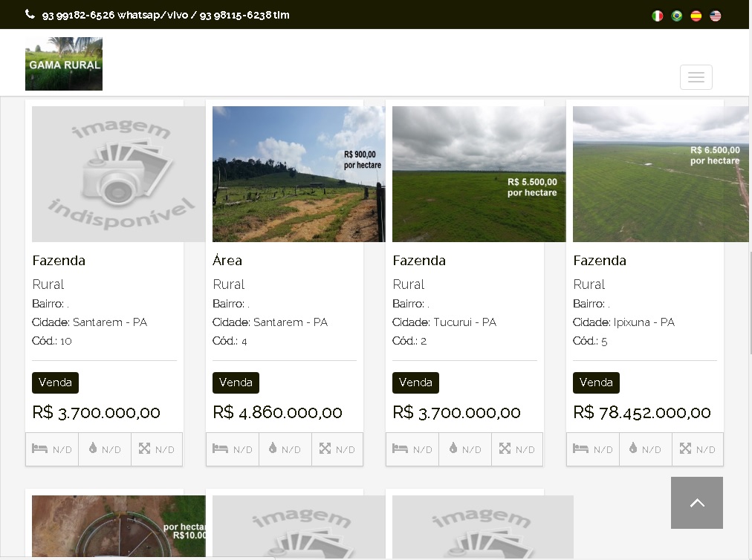Click the Venda badge for Cód. 4
This screenshot has width=752, height=560.
[x=236, y=382]
